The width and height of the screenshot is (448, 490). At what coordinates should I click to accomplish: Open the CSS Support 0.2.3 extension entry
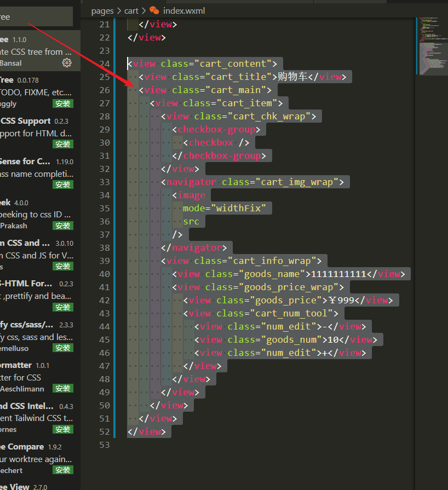40,132
